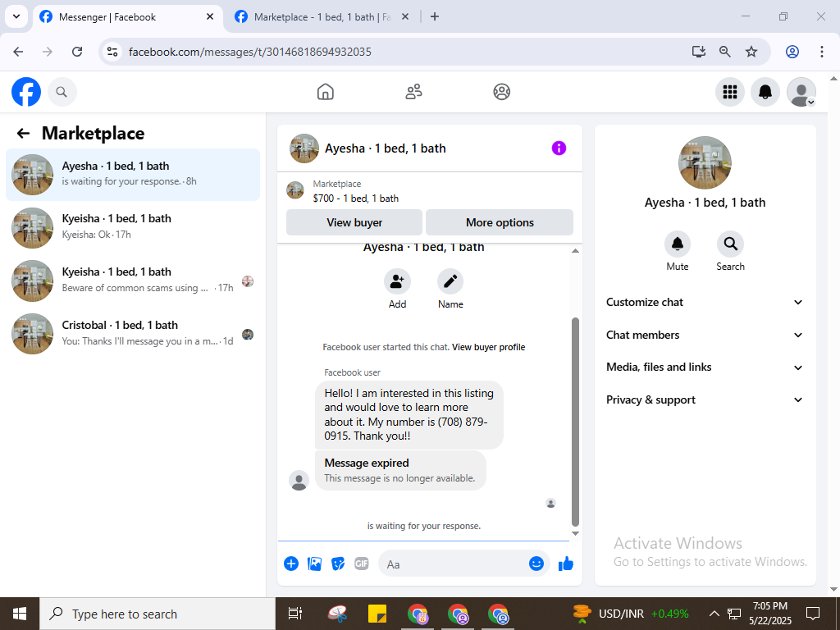
Task: Open the Facebook menu grid icon
Action: 729,92
